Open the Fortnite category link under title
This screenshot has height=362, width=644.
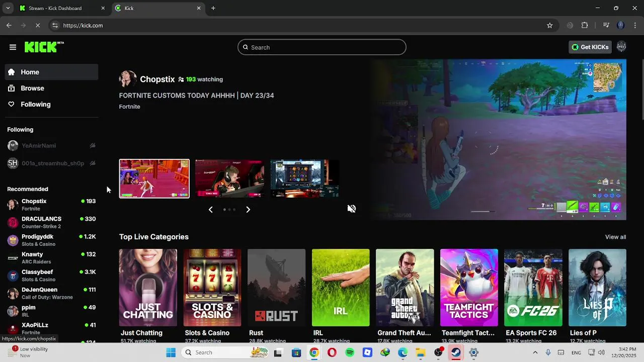click(130, 107)
